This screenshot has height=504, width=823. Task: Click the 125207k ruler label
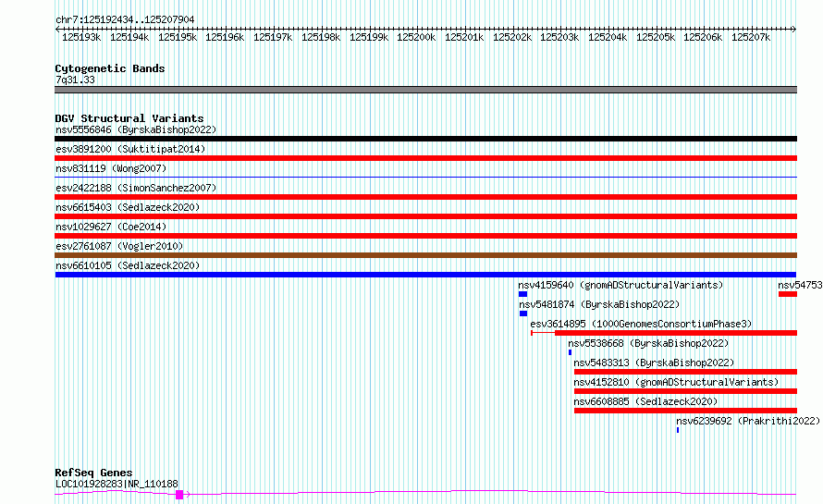pyautogui.click(x=751, y=37)
